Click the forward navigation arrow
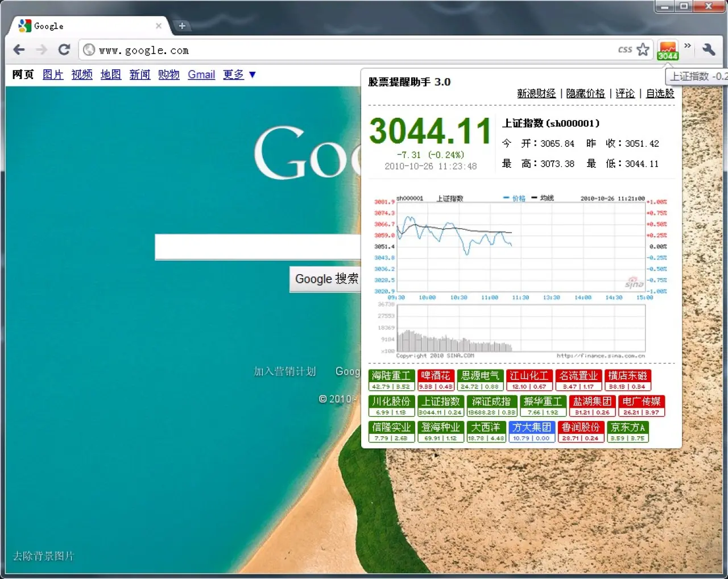728x579 pixels. click(42, 49)
